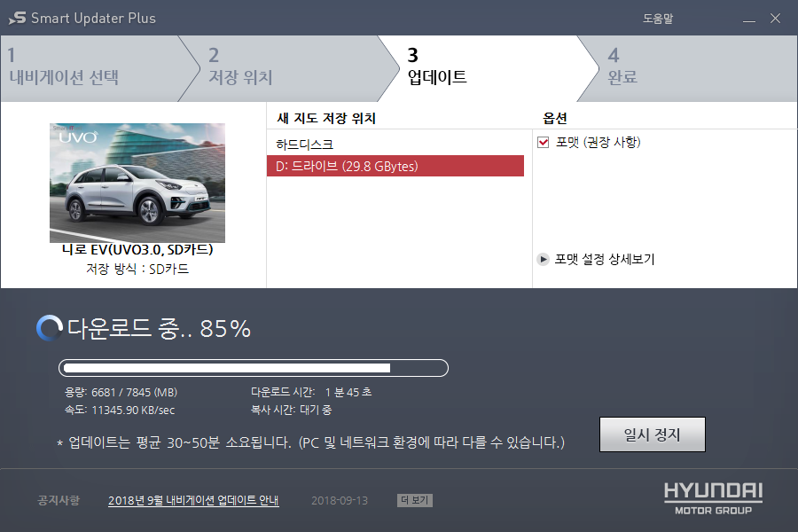Click the download progress bar
Screen dimensions: 798x532
(254, 368)
